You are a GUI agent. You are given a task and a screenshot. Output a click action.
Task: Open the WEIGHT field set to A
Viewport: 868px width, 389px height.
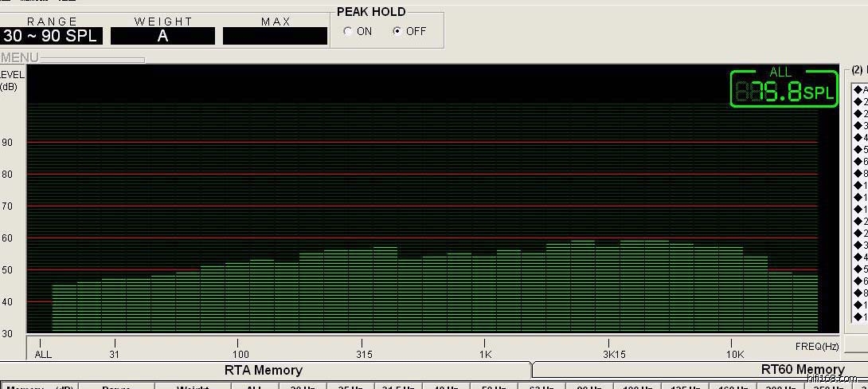point(162,36)
